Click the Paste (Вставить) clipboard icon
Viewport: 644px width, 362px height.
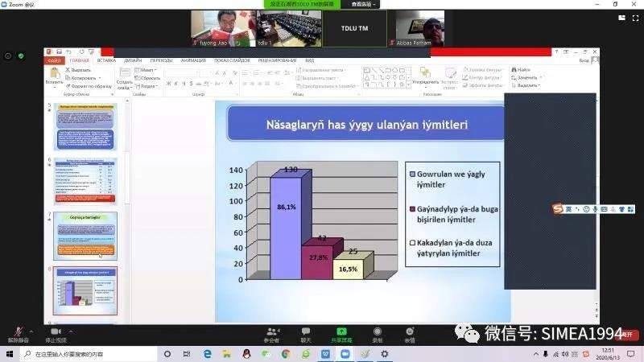53,76
